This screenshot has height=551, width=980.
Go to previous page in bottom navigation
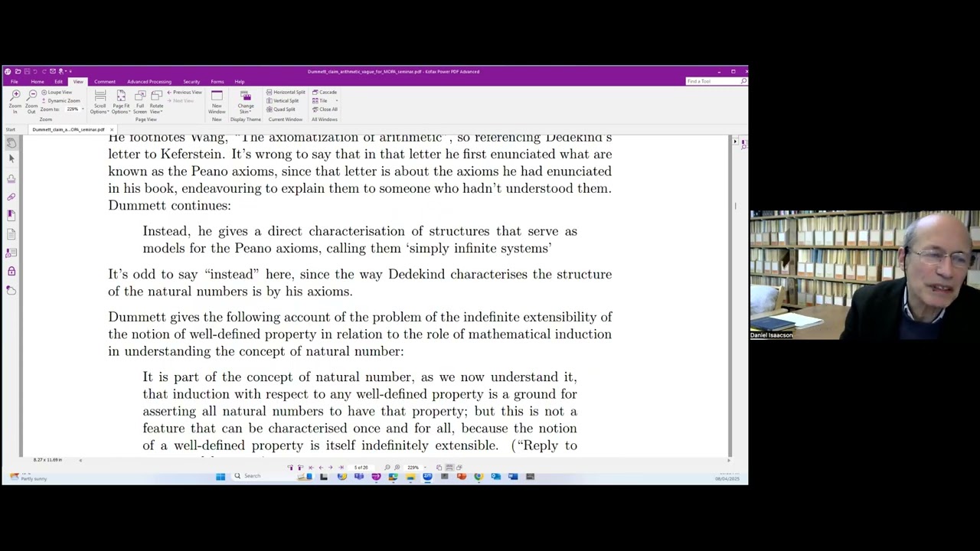pyautogui.click(x=321, y=468)
